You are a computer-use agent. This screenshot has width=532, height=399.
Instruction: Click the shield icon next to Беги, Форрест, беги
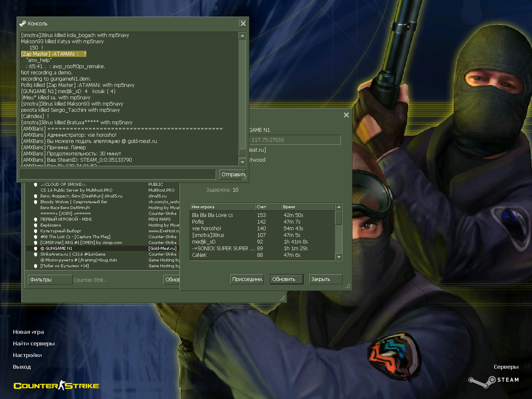click(36, 196)
